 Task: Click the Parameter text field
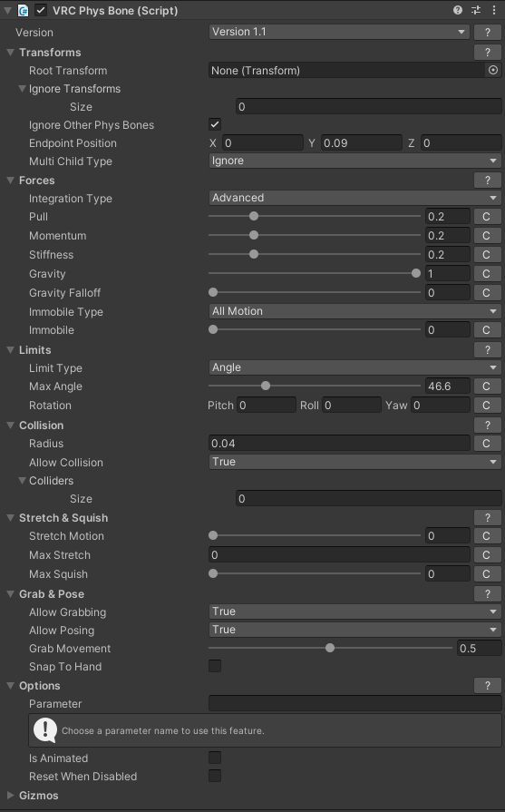(x=354, y=703)
